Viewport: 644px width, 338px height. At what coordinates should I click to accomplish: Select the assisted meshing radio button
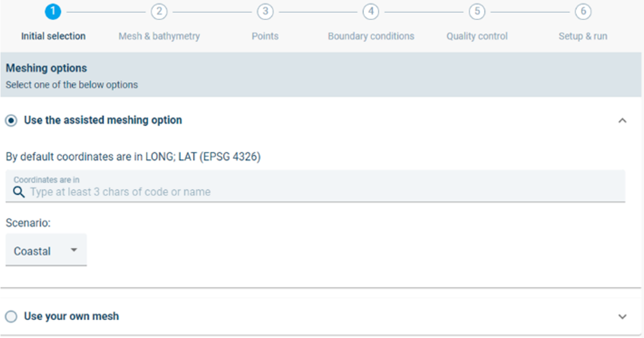click(x=11, y=120)
